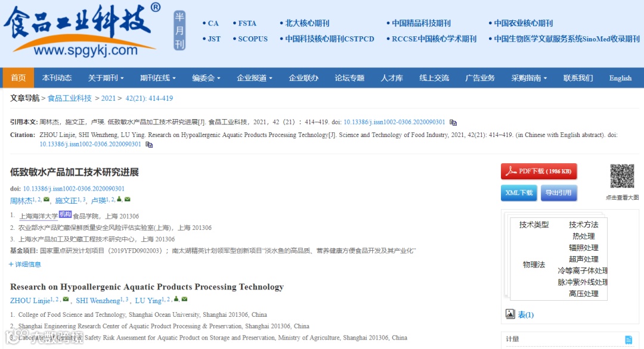644x349 pixels.
Task: Click SCOPUS header text
Action: click(253, 39)
